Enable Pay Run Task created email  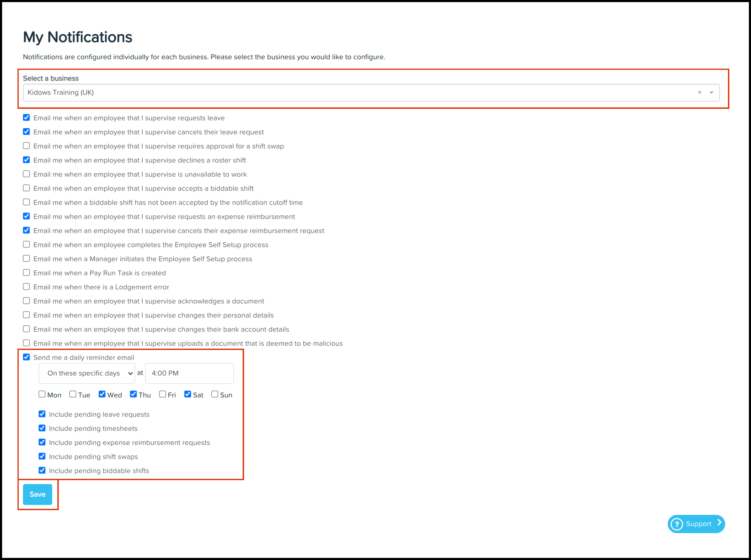point(26,273)
